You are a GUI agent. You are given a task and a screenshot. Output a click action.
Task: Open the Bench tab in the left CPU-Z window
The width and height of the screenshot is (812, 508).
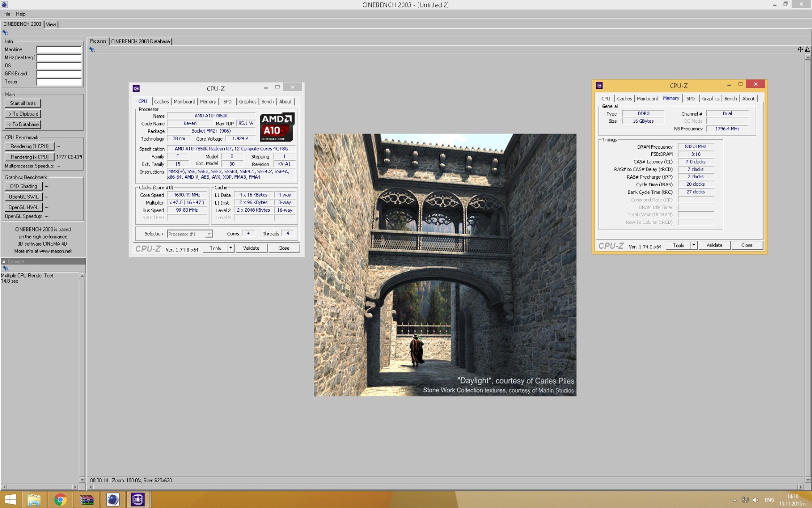[267, 102]
